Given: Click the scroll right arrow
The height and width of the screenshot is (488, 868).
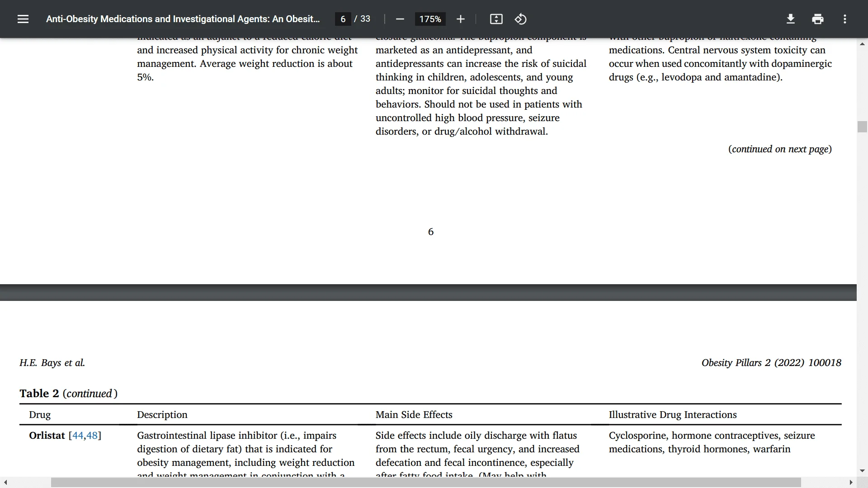Looking at the screenshot, I should coord(851,483).
